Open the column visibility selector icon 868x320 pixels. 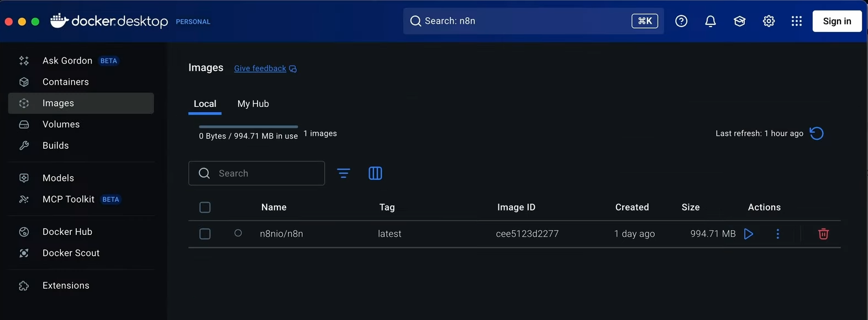click(375, 173)
